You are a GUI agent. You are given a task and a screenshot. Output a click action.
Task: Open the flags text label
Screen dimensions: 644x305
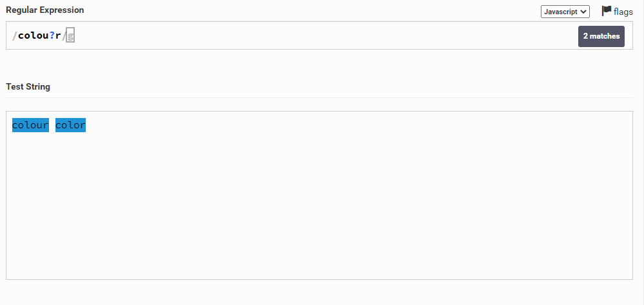pos(623,12)
